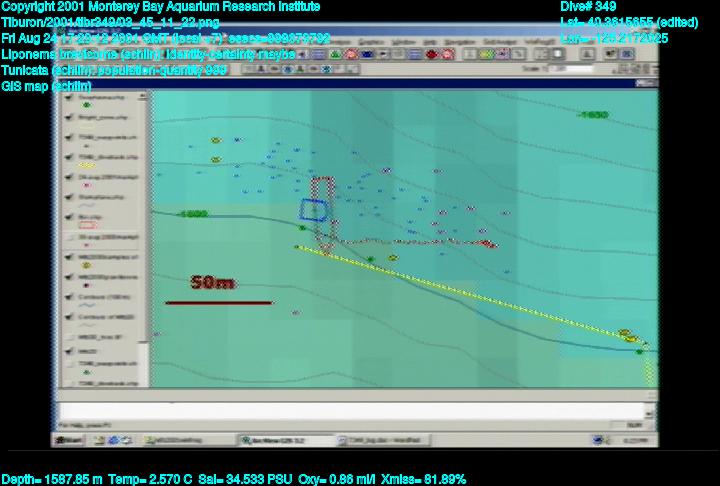Click the third quick launch icon
Viewport: 720px width, 486px height.
(x=126, y=440)
